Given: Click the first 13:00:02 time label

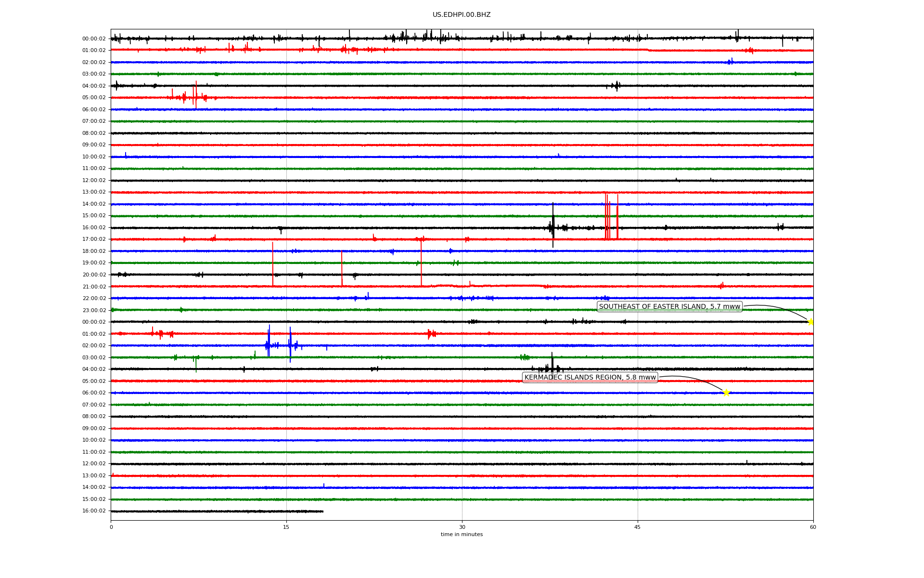Looking at the screenshot, I should tap(94, 192).
